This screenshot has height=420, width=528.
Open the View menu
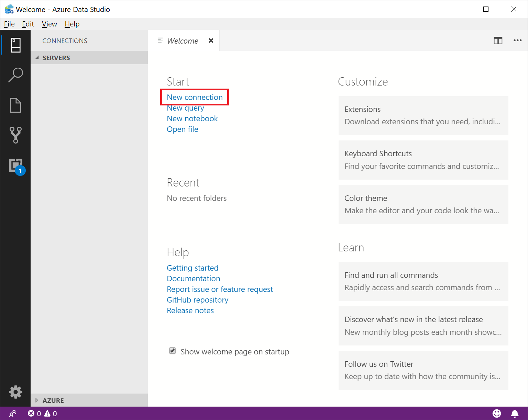(x=49, y=24)
